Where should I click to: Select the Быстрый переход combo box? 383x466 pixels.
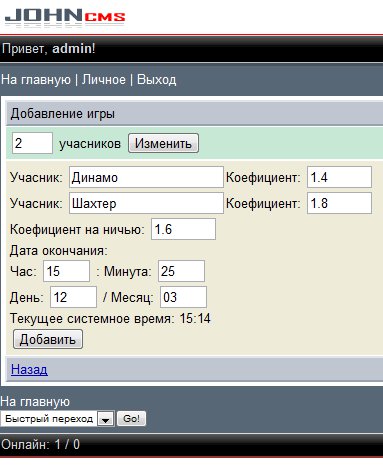coord(58,419)
